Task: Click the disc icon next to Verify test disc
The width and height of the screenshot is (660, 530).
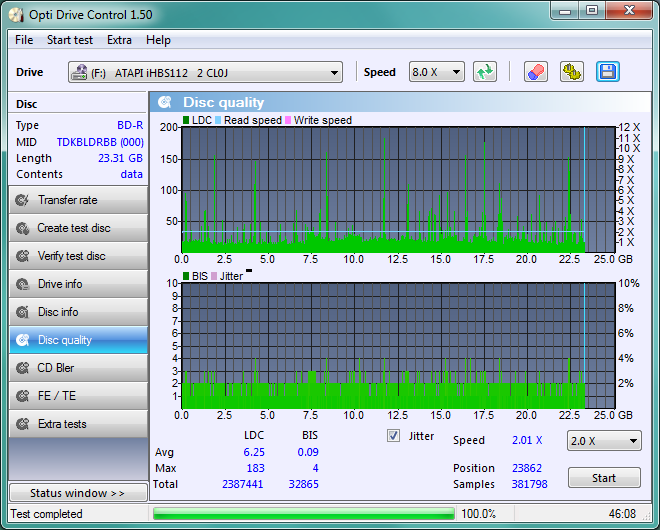Action: (x=22, y=256)
